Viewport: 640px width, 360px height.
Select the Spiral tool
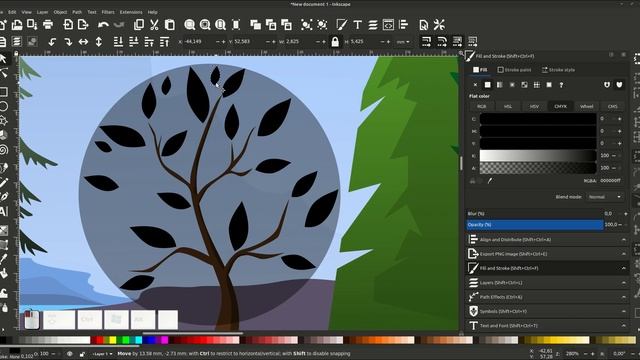(x=3, y=150)
